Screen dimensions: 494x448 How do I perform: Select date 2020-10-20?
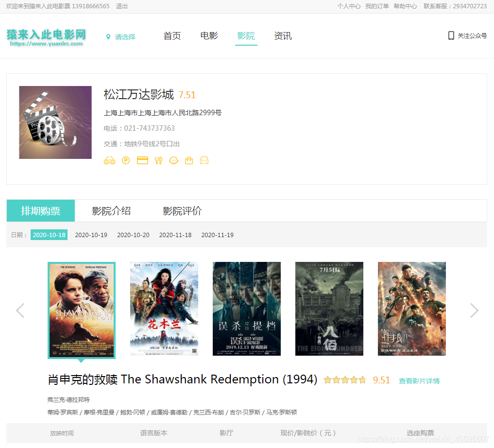pyautogui.click(x=133, y=235)
